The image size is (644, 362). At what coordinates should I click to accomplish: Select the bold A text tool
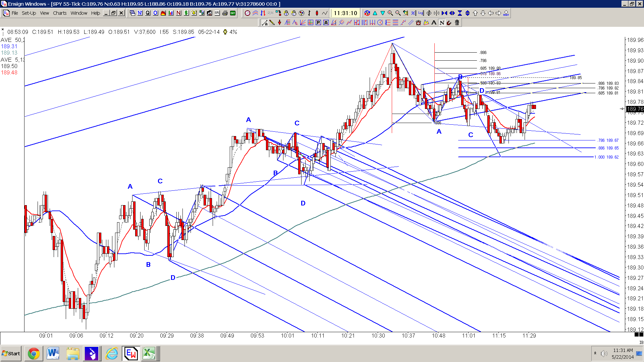(x=434, y=22)
